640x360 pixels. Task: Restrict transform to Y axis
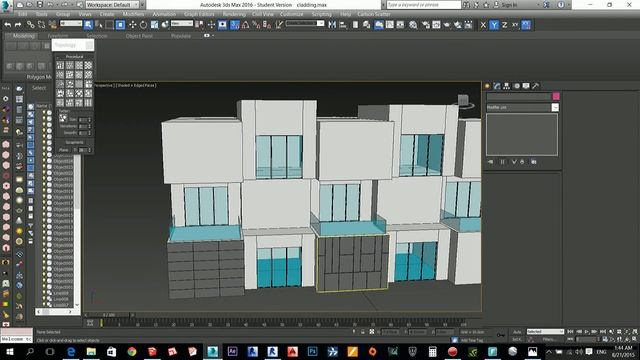(x=494, y=25)
